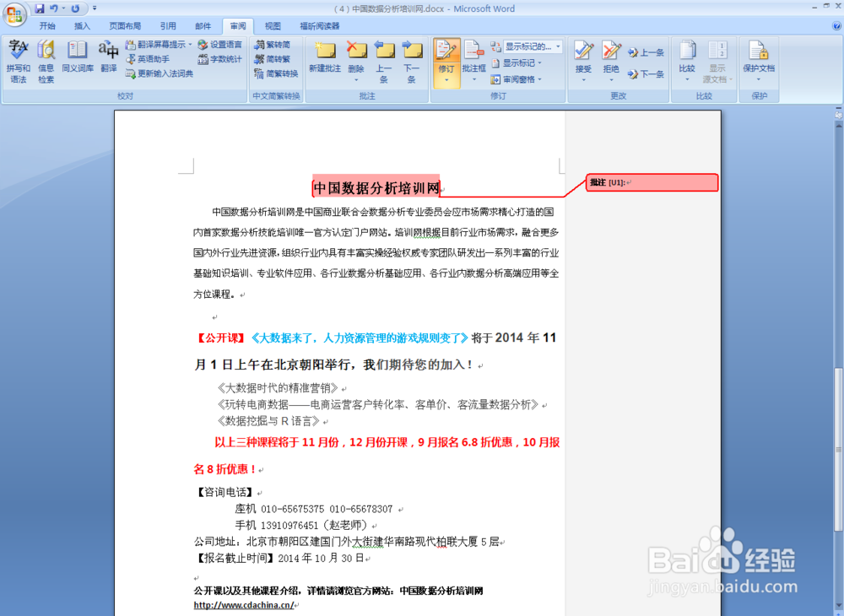Switch to the Mailings (邮件) tab
This screenshot has width=844, height=616.
click(203, 26)
